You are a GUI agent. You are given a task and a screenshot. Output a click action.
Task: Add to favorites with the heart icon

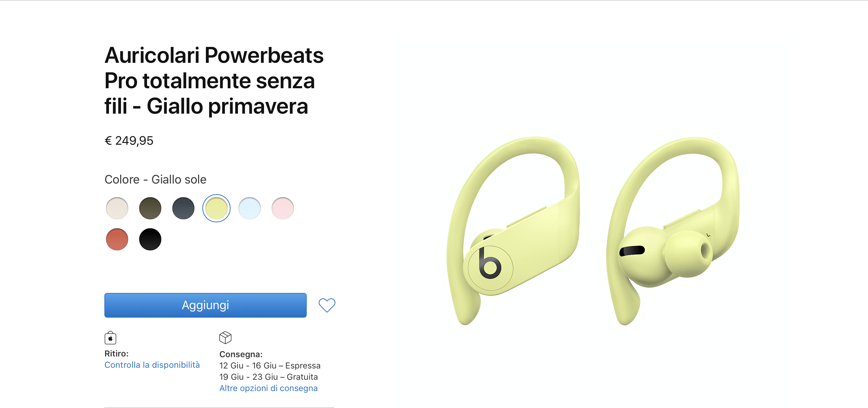click(x=327, y=305)
